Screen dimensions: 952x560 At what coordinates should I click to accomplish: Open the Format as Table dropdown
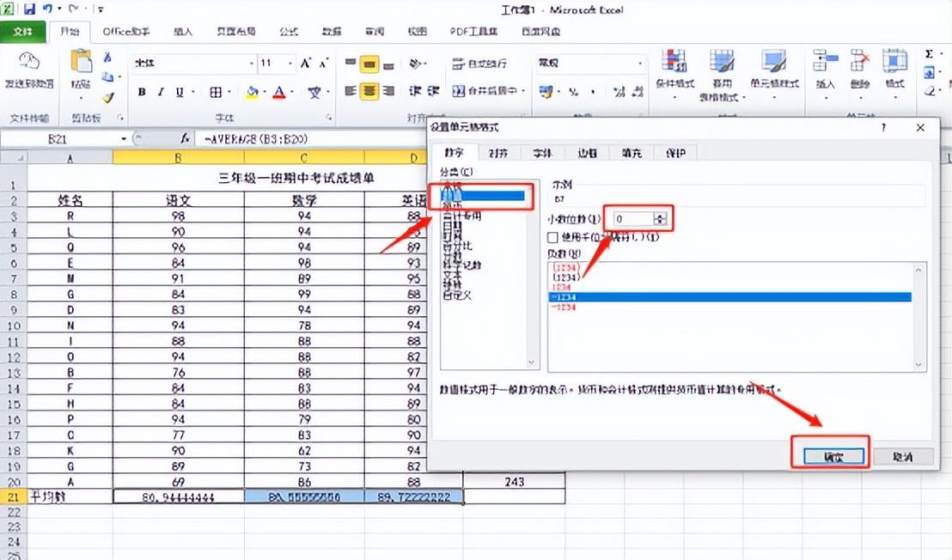click(722, 76)
